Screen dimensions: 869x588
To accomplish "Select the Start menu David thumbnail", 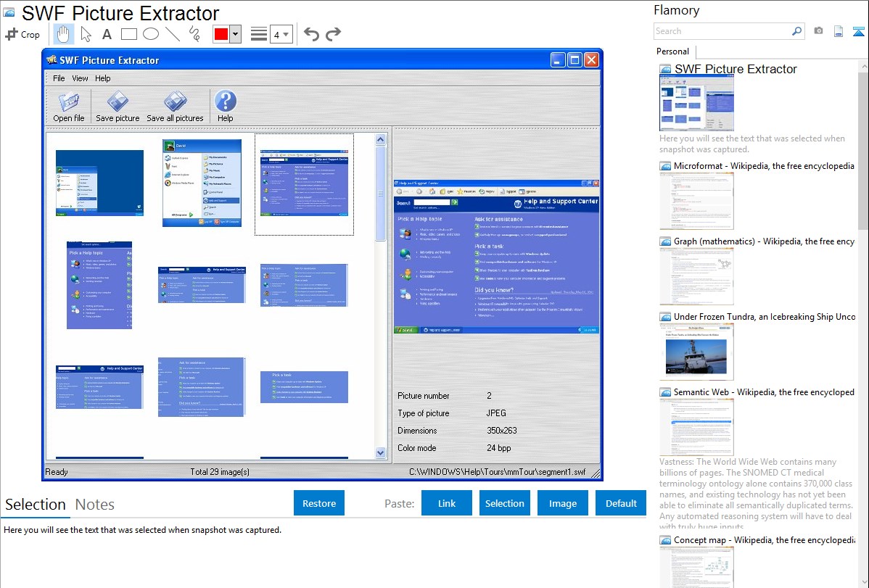I will [202, 183].
